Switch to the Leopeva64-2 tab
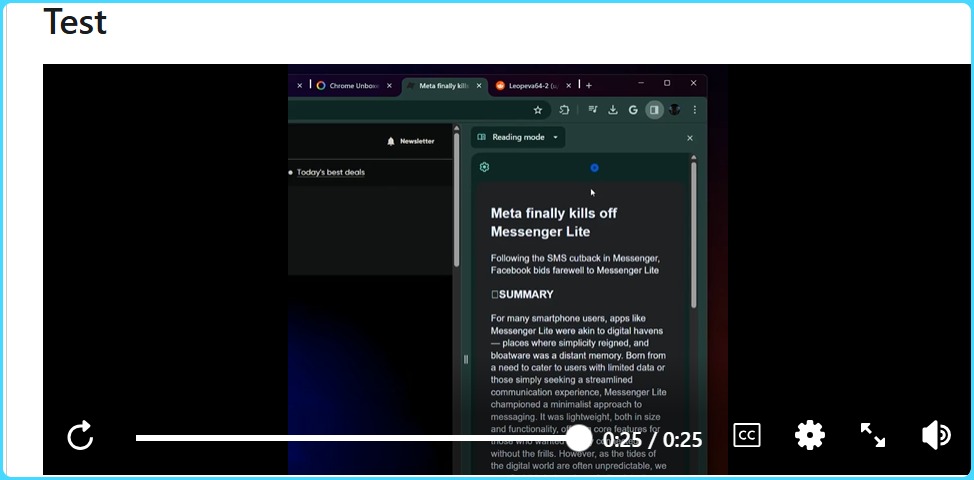 (x=530, y=86)
